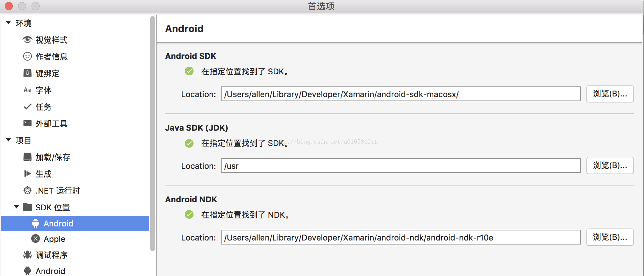Collapse the 项目 section
Viewport: 644px width, 276px height.
point(8,140)
